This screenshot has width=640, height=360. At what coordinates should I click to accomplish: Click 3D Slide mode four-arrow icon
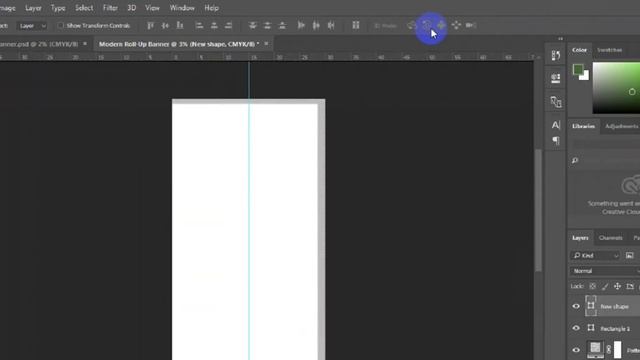[x=456, y=25]
